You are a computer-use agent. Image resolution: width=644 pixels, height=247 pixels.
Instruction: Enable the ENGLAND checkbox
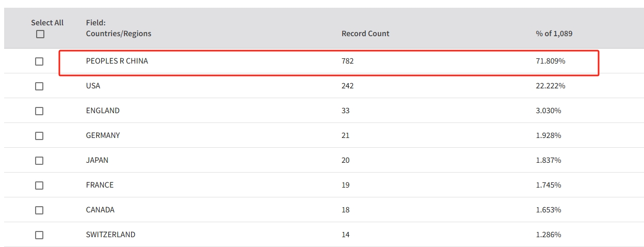click(39, 111)
